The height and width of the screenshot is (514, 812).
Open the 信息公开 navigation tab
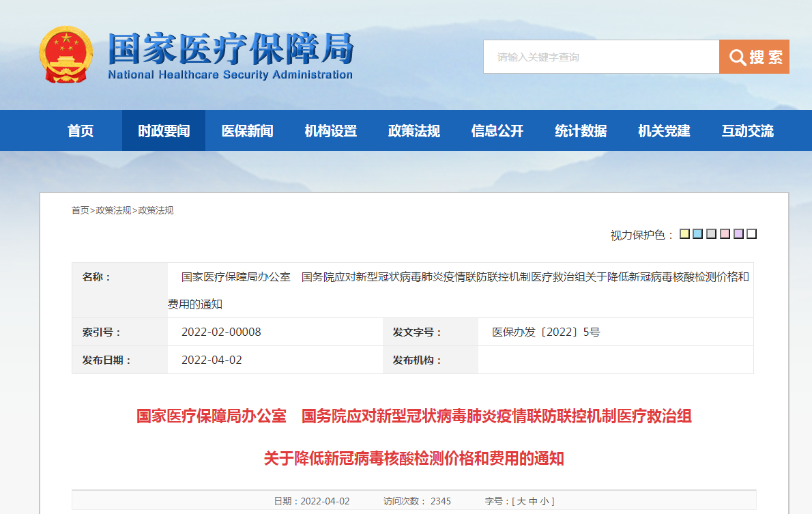point(497,130)
